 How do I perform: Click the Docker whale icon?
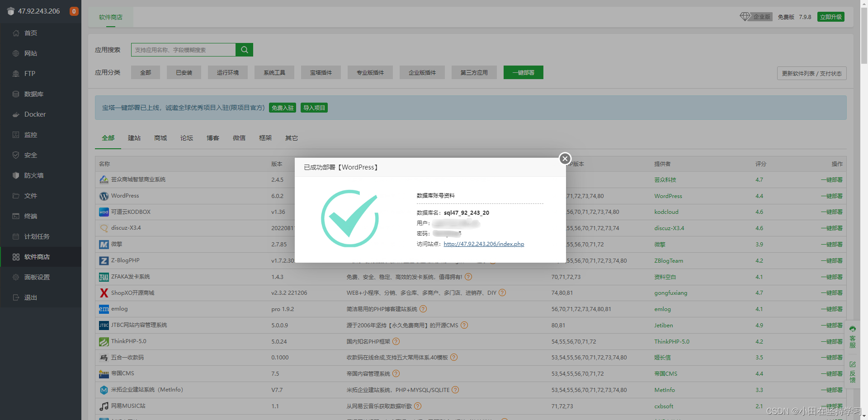pos(16,114)
